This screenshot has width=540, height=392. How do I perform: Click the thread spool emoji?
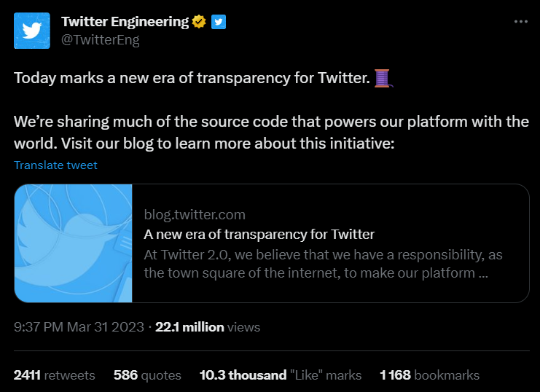(383, 77)
